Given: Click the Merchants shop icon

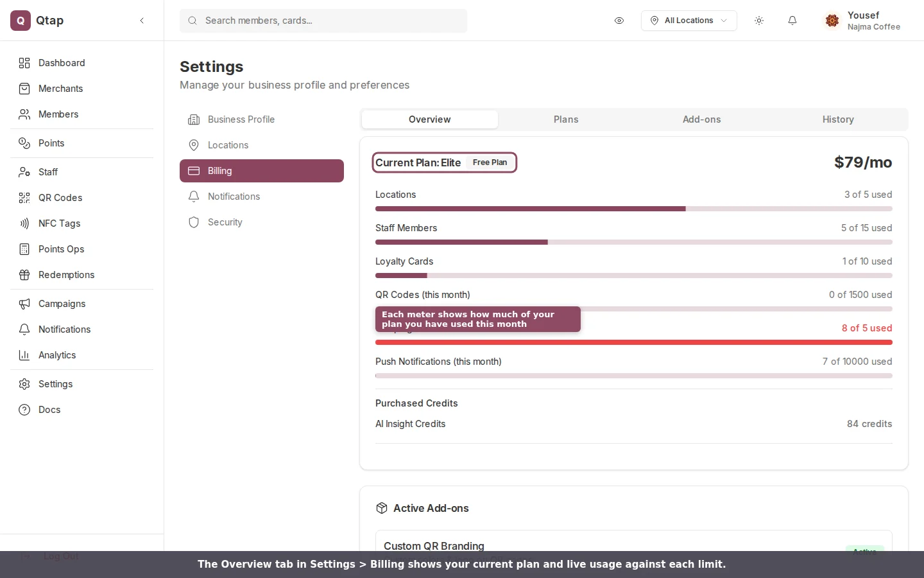Looking at the screenshot, I should pos(24,89).
